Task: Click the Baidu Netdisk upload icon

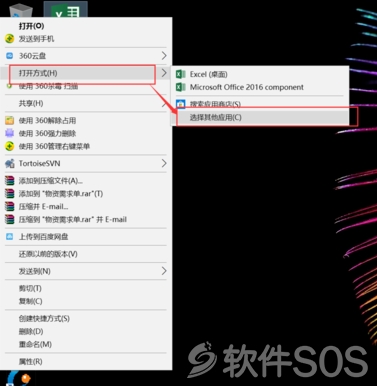Action: (10, 237)
